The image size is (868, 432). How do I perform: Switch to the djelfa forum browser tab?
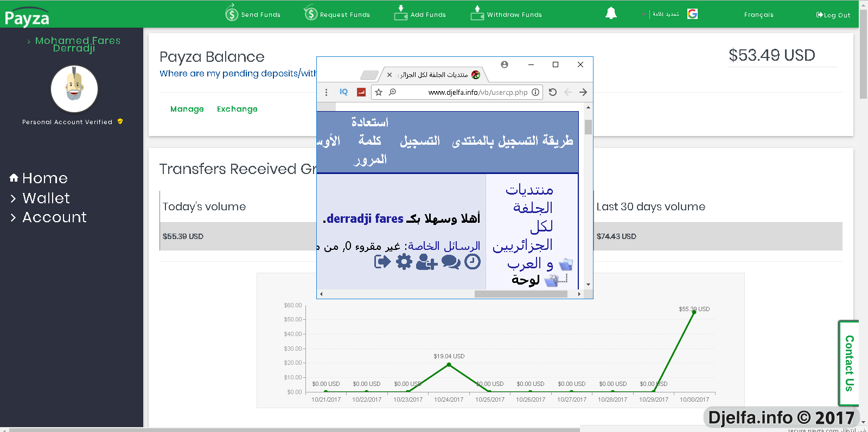pyautogui.click(x=433, y=75)
